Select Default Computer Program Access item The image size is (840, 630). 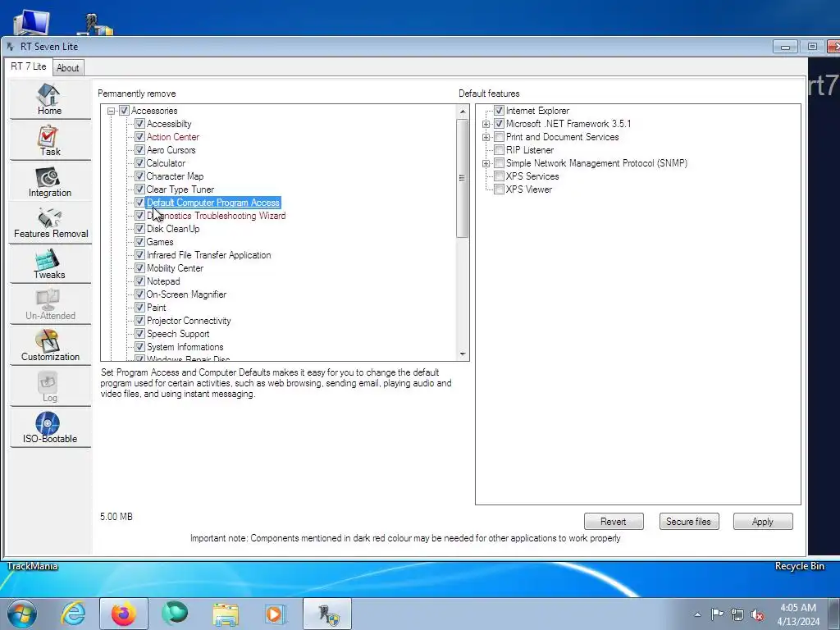coord(213,203)
